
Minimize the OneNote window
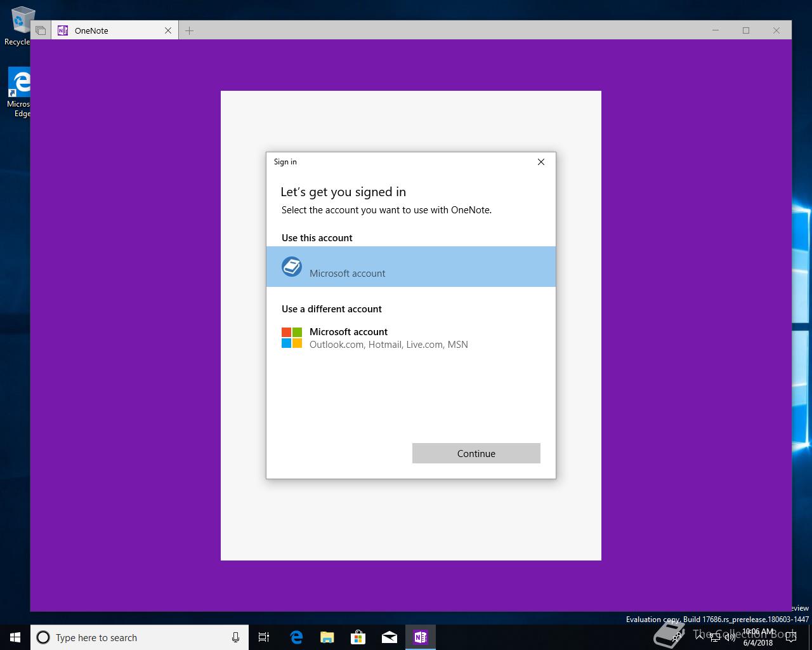click(x=716, y=30)
